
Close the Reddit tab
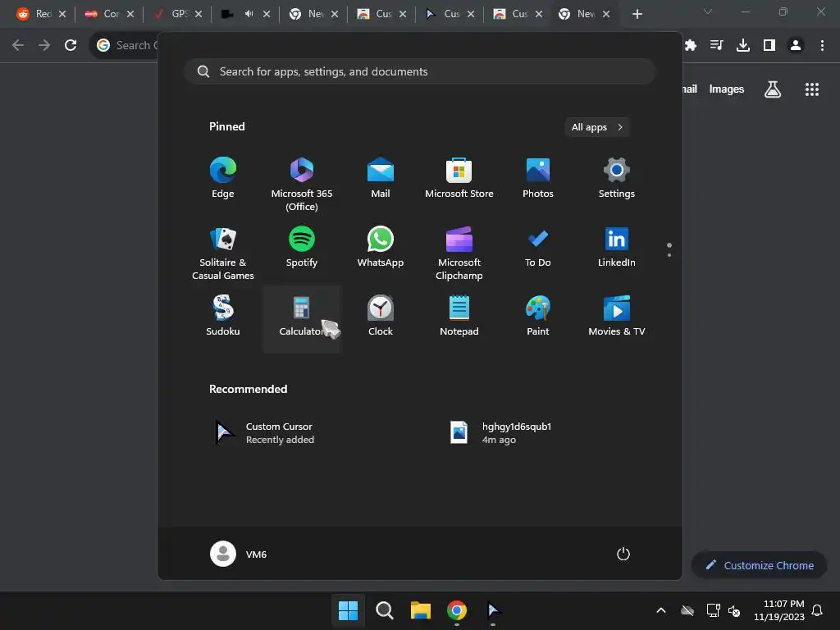(62, 14)
